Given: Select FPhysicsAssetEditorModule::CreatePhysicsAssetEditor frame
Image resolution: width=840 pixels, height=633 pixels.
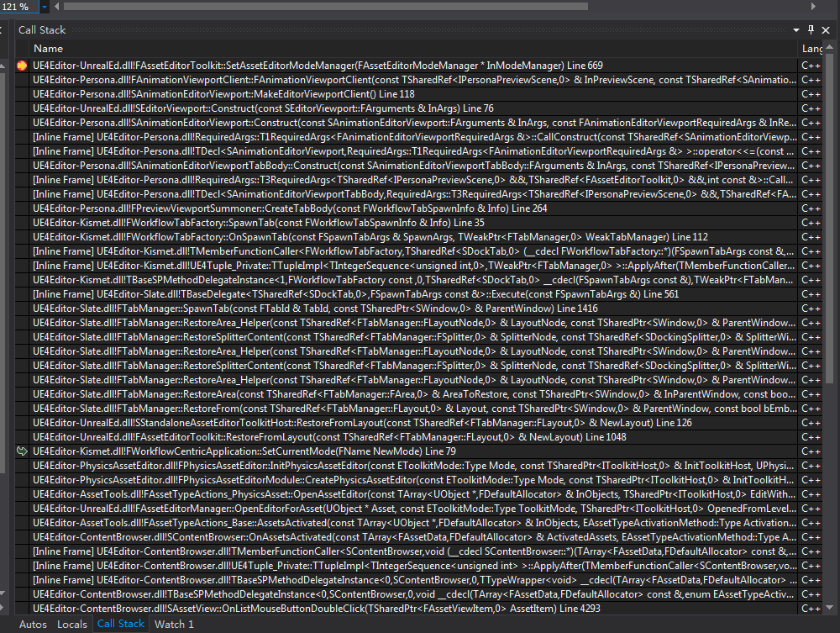Looking at the screenshot, I should click(x=414, y=480).
